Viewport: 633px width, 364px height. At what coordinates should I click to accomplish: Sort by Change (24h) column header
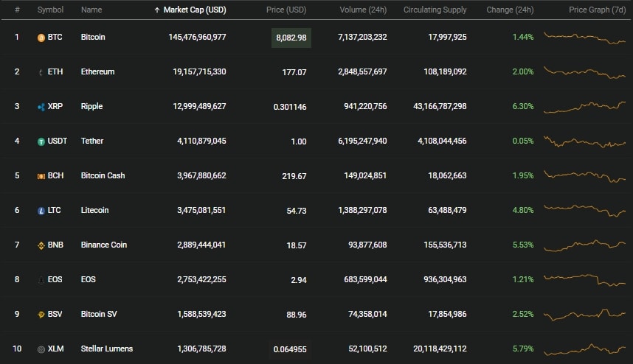point(510,10)
